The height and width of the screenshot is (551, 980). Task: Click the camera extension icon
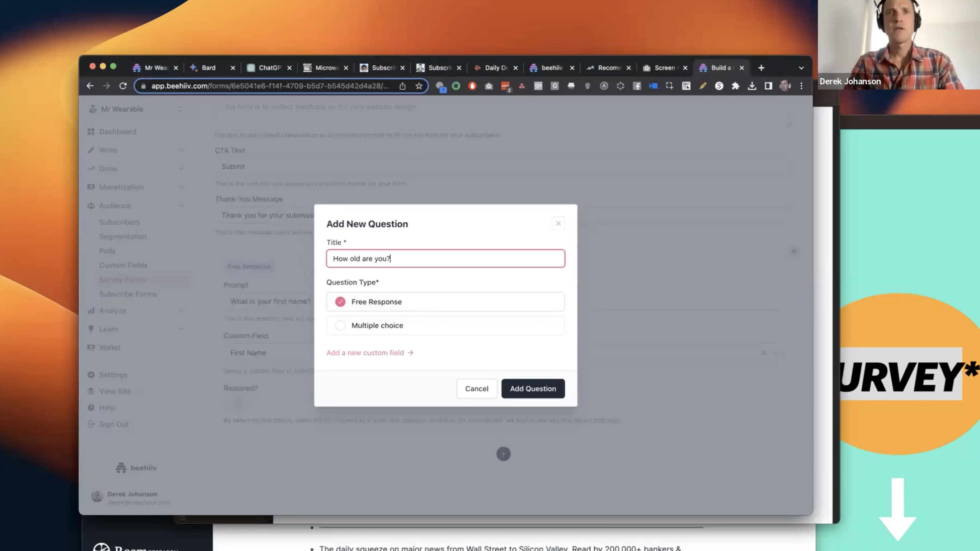489,86
